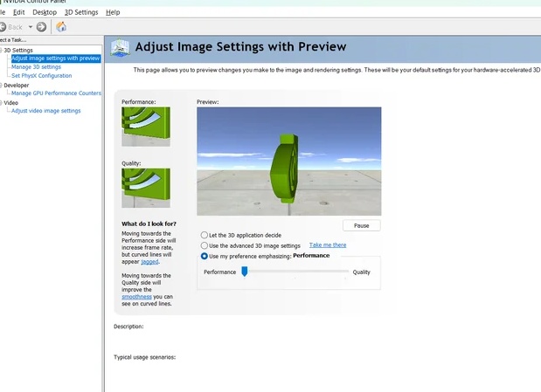The width and height of the screenshot is (541, 392).
Task: Click the Description: label
Action: coord(128,327)
